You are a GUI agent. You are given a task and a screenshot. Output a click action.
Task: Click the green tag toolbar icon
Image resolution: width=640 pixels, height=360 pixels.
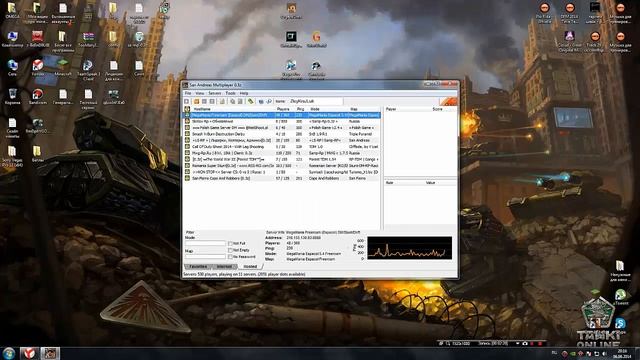(250, 101)
